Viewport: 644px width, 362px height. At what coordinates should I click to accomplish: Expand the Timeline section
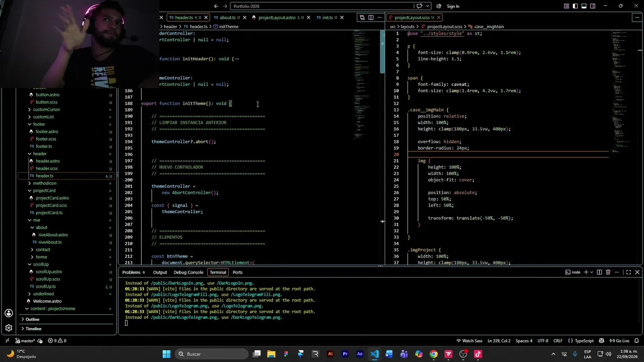click(33, 329)
